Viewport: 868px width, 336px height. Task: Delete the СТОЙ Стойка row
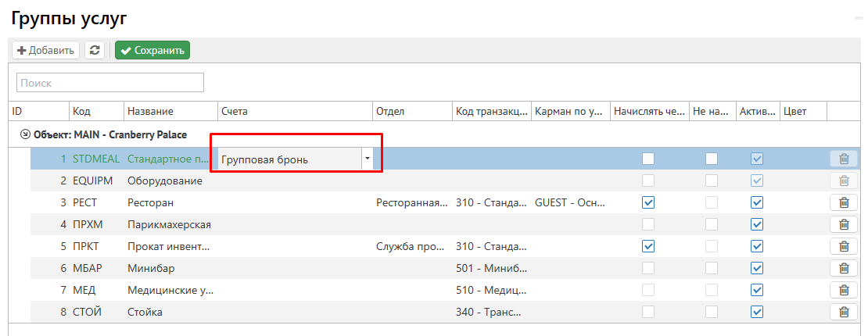[x=844, y=312]
